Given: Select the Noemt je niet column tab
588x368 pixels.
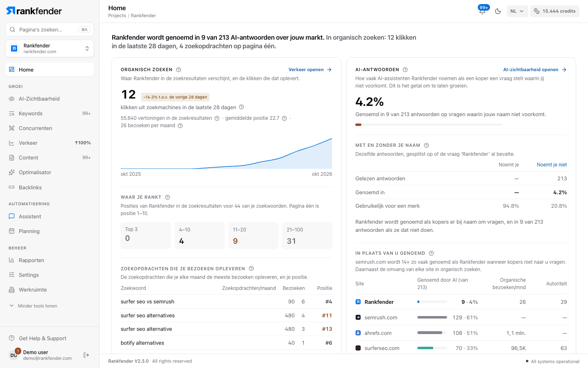Looking at the screenshot, I should click(x=552, y=165).
